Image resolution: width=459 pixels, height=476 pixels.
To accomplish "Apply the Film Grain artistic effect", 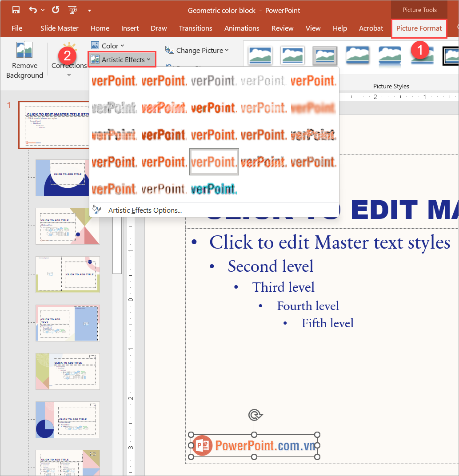I will pyautogui.click(x=214, y=135).
